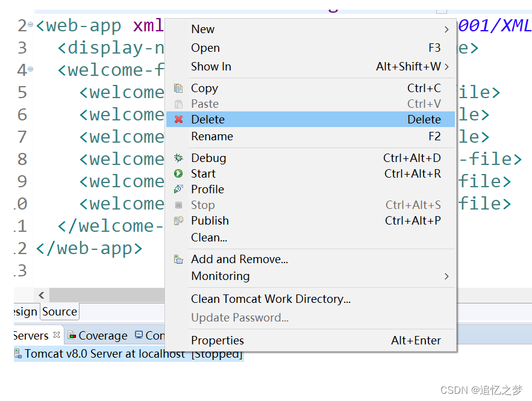Select Tomcat v8.0 Server at localhost row
This screenshot has height=401, width=532.
pyautogui.click(x=129, y=353)
